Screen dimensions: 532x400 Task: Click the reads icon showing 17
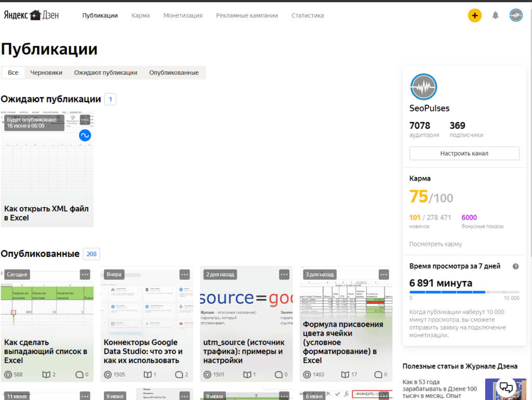[345, 375]
